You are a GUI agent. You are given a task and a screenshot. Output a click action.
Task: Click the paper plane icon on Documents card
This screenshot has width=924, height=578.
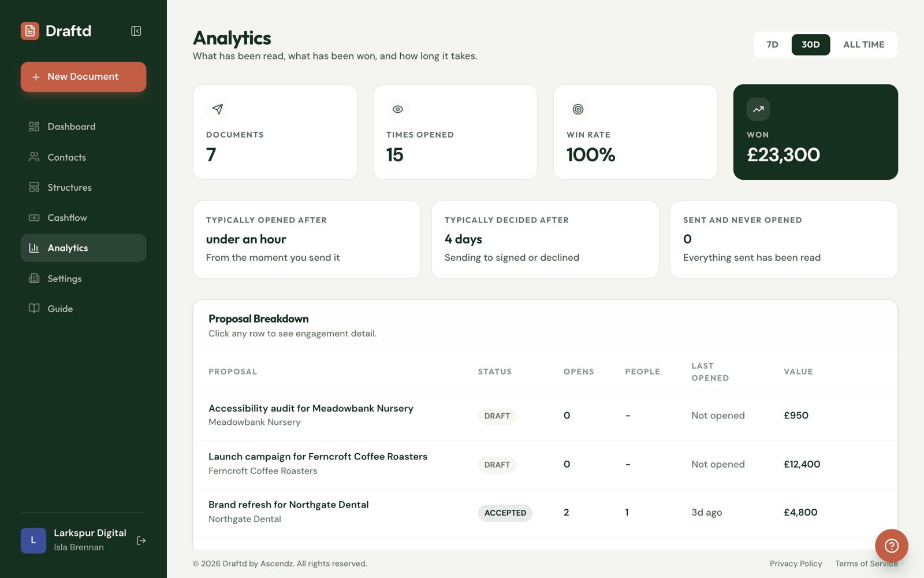pyautogui.click(x=217, y=109)
